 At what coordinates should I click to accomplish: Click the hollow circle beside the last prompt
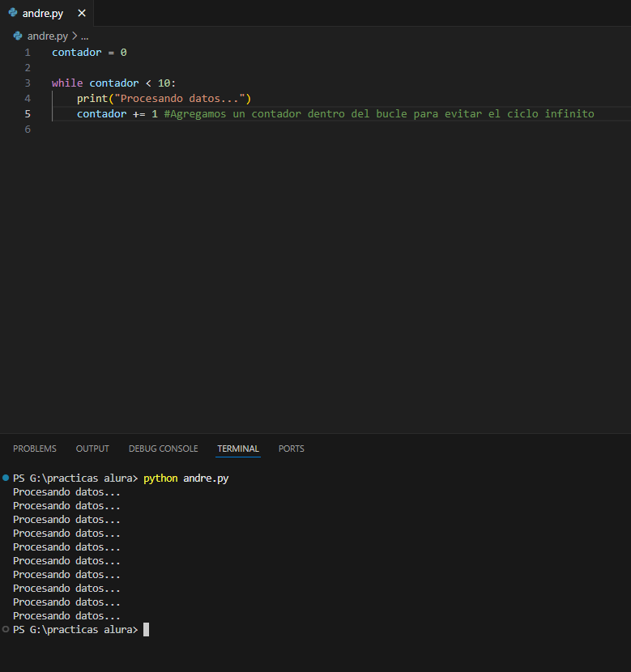pos(6,629)
